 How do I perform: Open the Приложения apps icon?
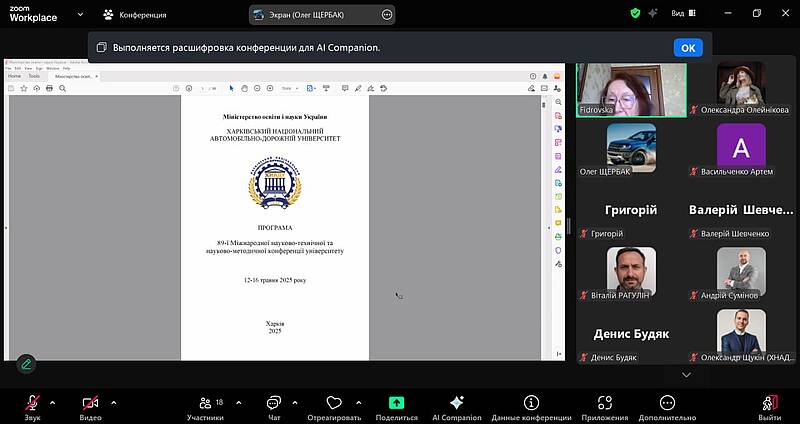[x=604, y=402]
